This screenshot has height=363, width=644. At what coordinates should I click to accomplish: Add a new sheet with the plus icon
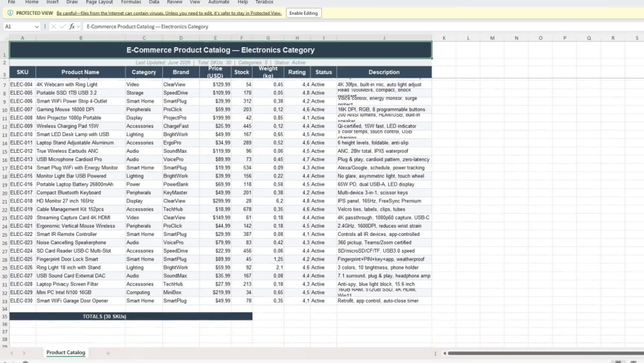pos(108,353)
